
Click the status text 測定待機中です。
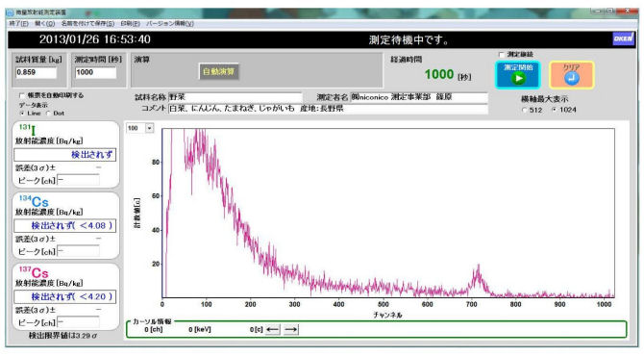click(409, 39)
